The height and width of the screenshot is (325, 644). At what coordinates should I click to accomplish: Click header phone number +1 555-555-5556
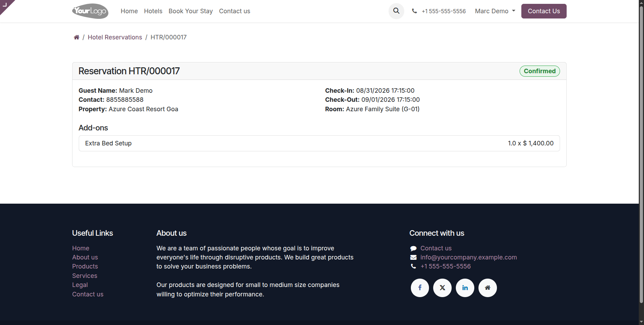pos(444,11)
